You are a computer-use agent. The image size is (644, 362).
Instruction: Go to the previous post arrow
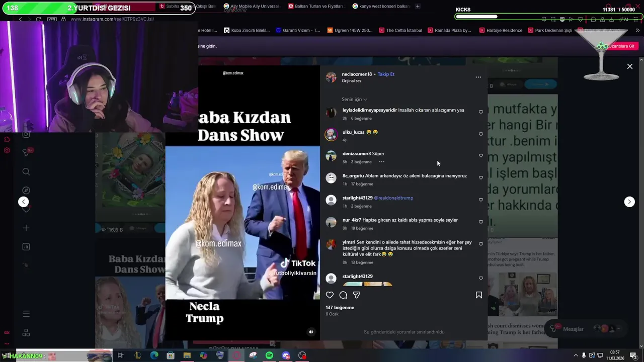tap(23, 202)
